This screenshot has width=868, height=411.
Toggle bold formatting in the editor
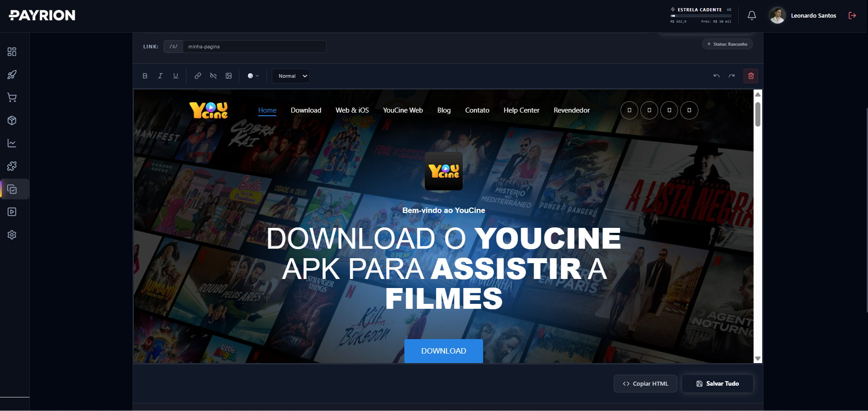(x=145, y=76)
